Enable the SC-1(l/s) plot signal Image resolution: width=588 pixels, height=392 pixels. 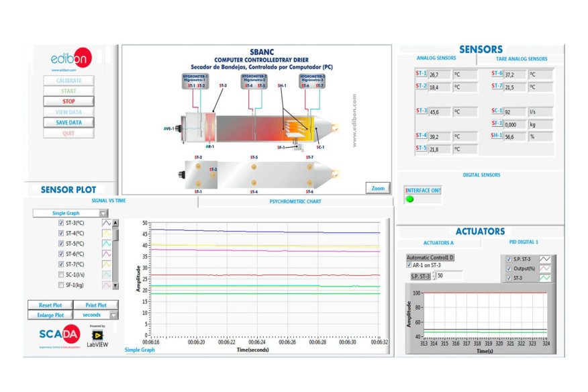[60, 275]
